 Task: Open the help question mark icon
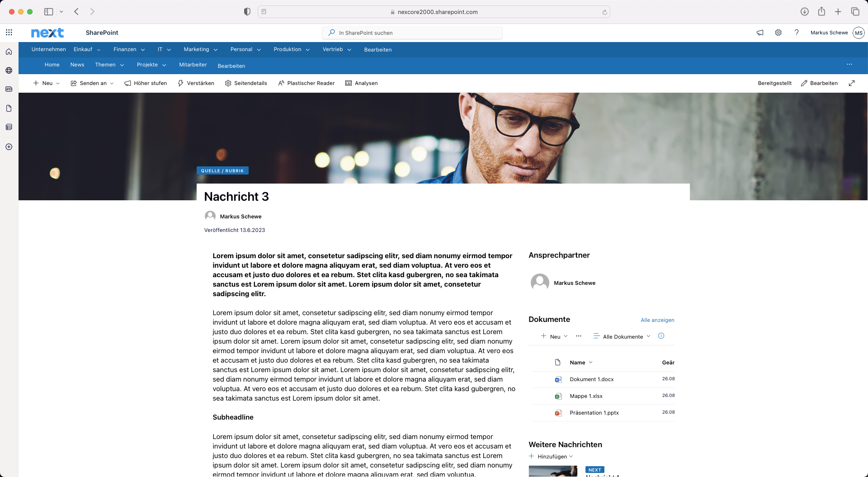(x=797, y=33)
